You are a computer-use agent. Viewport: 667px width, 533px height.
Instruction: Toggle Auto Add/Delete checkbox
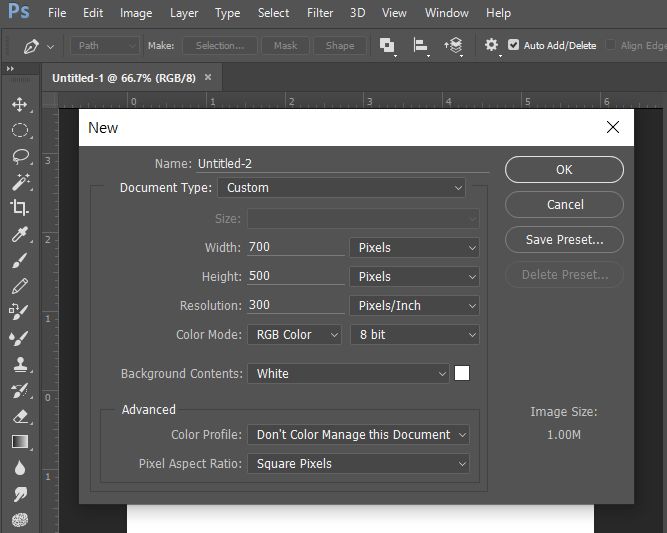tap(513, 45)
